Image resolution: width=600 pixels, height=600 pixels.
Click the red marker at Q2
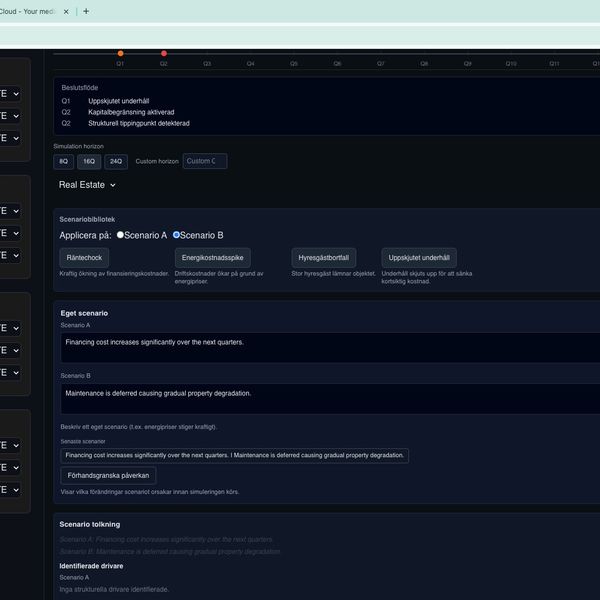tap(164, 53)
